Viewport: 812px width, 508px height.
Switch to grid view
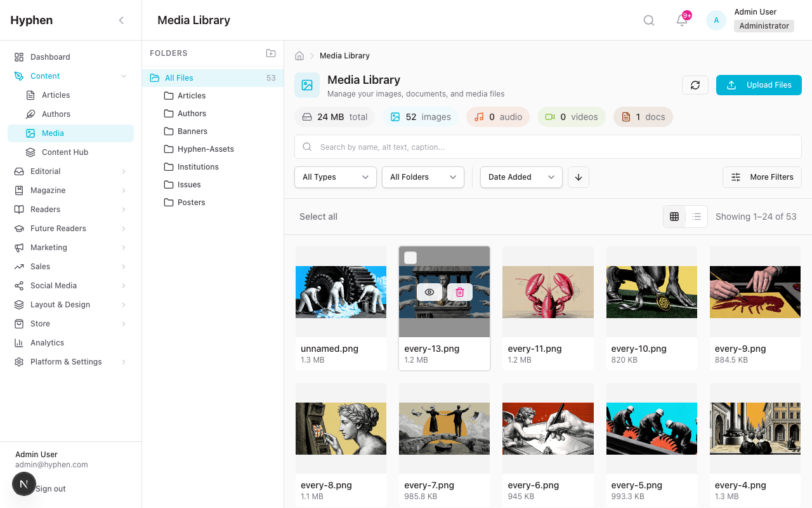point(674,217)
